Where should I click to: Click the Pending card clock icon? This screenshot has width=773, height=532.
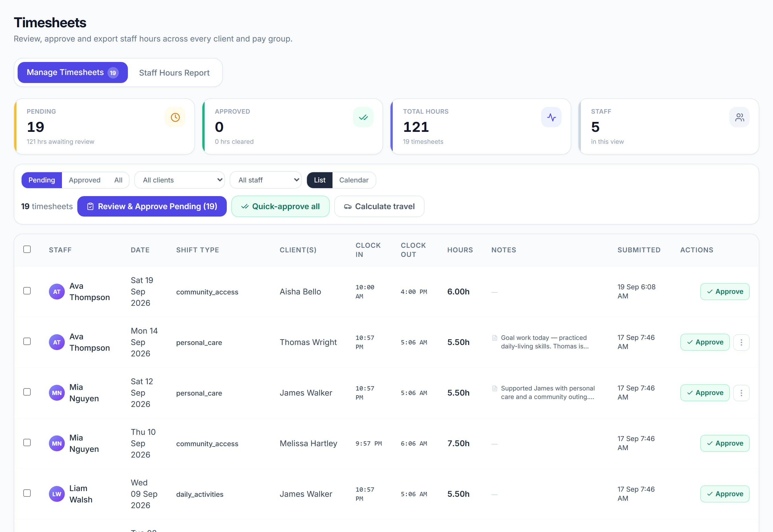pos(175,117)
